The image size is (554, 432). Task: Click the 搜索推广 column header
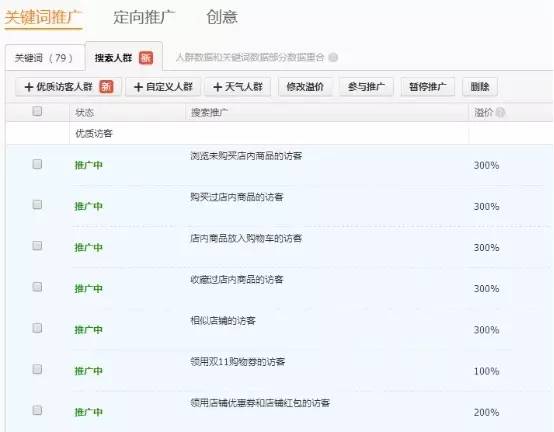[209, 113]
